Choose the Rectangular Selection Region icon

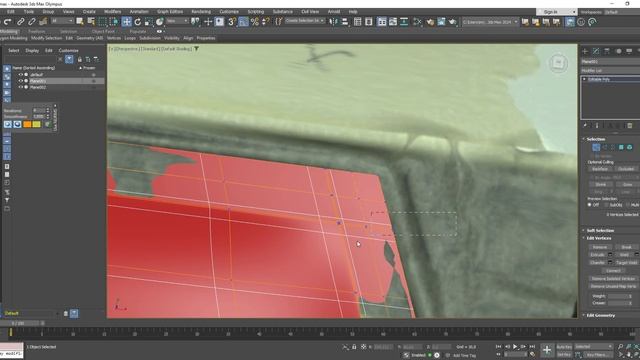coord(102,22)
